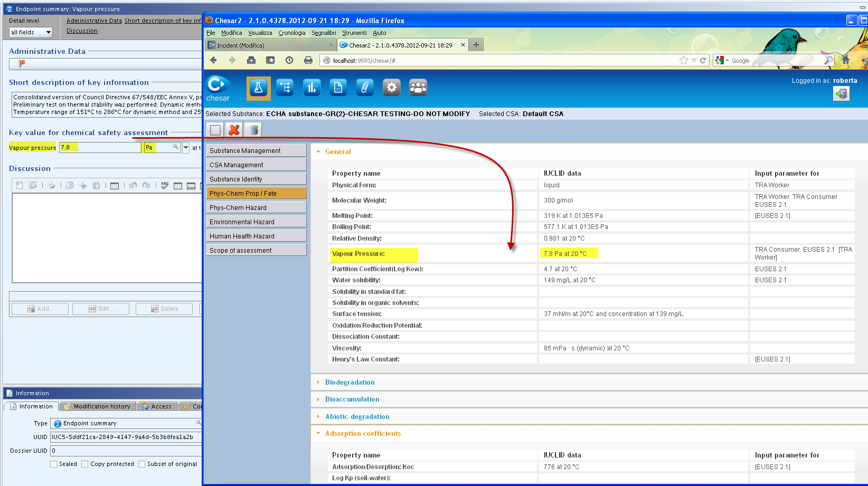The width and height of the screenshot is (868, 486).
Task: Switch to Modification history tab
Action: [98, 406]
